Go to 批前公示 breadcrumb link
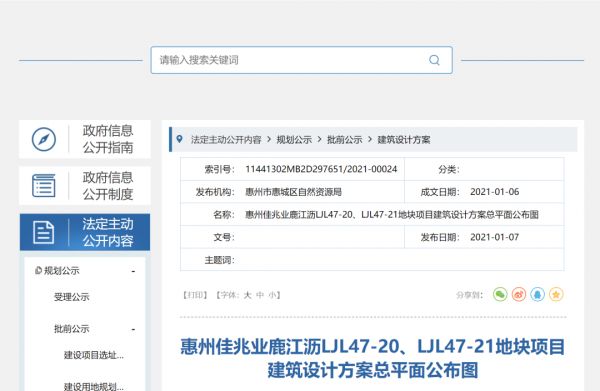This screenshot has width=600, height=391. 344,140
